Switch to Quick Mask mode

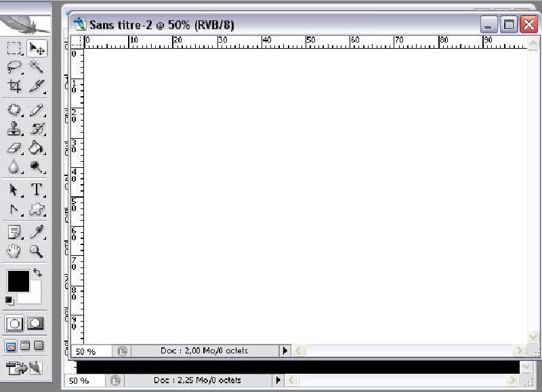(x=35, y=323)
